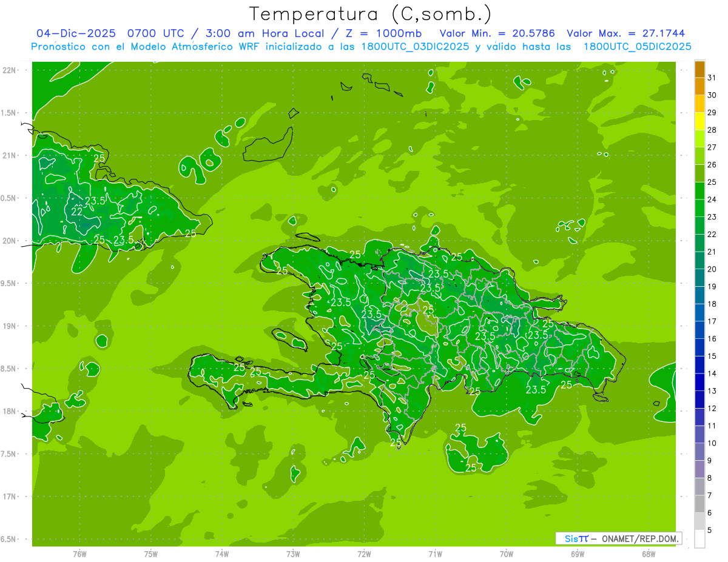Click the "74W" longitude axis label

click(222, 554)
